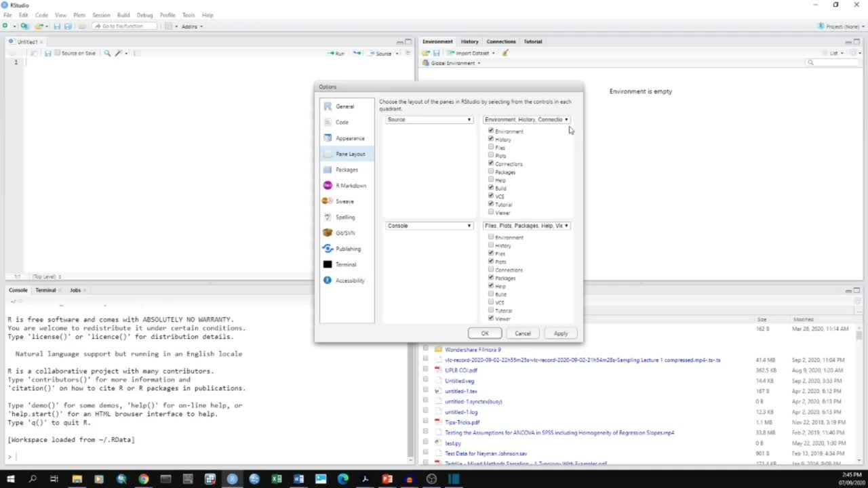Open the Source quadrant dropdown

point(429,119)
